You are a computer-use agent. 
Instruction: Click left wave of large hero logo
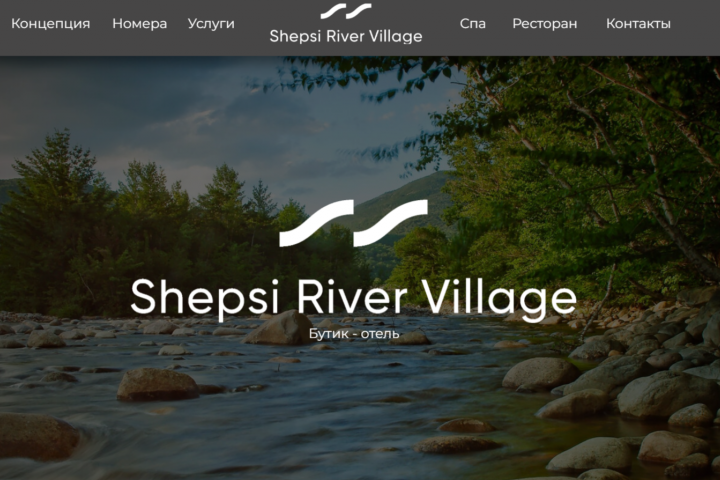[x=316, y=223]
